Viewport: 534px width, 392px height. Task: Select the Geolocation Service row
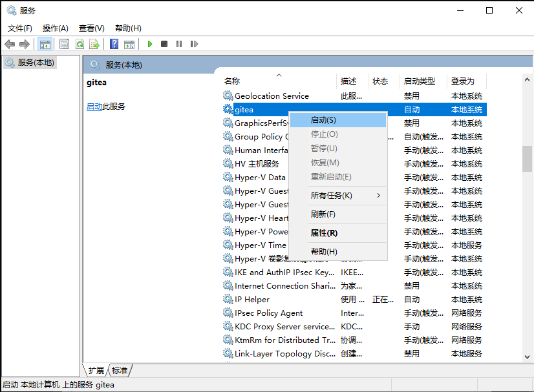[x=354, y=96]
